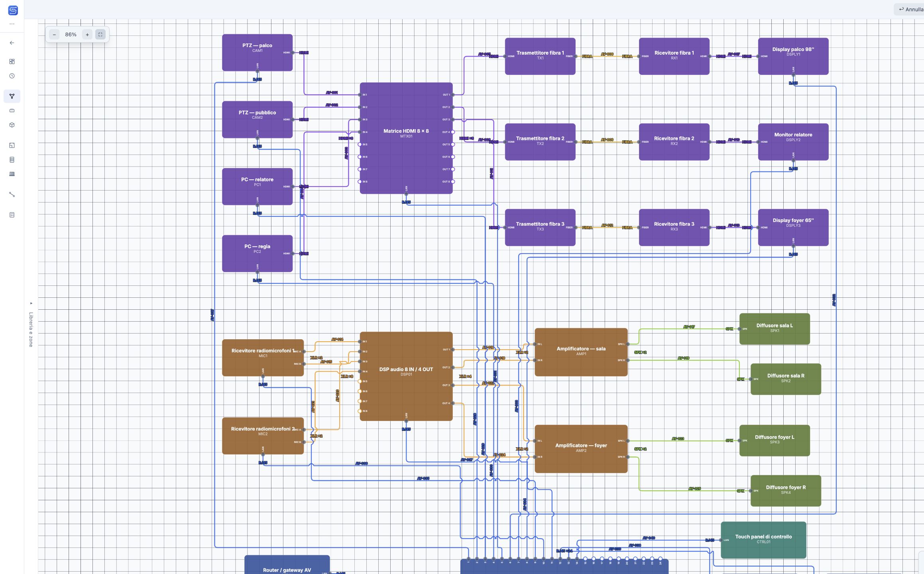Select the Diffusore foyer L speaker node
Viewport: 924px width, 574px height.
pyautogui.click(x=775, y=440)
